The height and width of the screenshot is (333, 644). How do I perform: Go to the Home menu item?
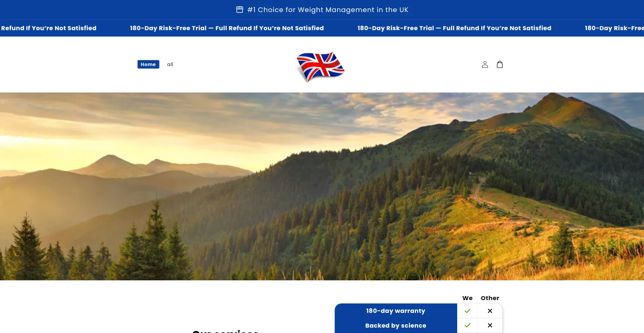148,64
